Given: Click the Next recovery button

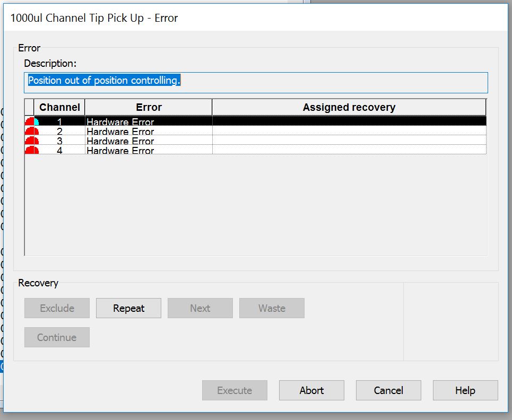Looking at the screenshot, I should pos(200,308).
